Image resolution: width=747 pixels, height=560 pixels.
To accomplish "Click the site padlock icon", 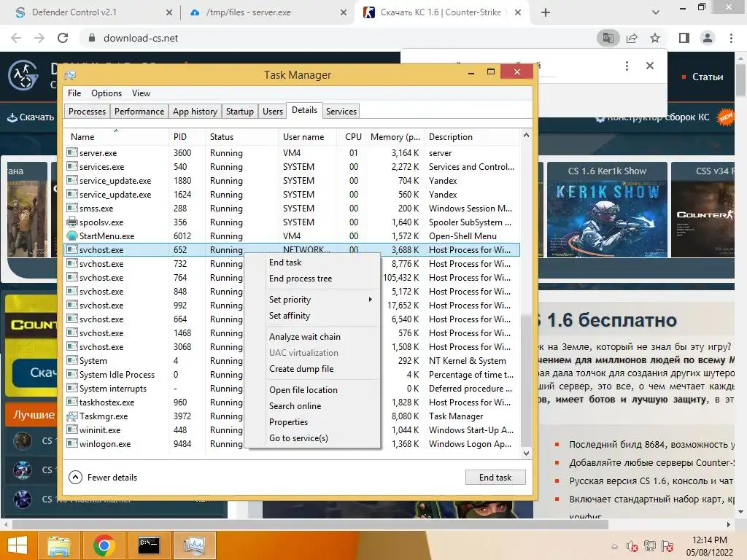I will 92,38.
